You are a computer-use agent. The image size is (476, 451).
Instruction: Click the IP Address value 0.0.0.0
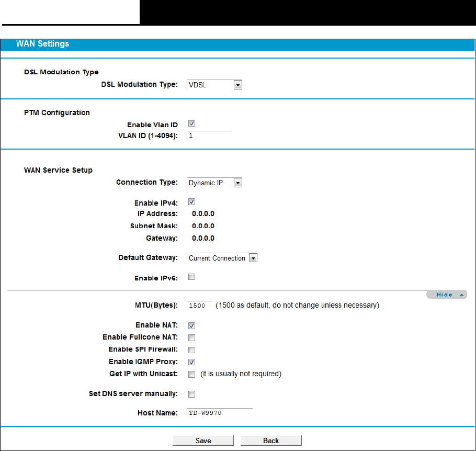203,214
